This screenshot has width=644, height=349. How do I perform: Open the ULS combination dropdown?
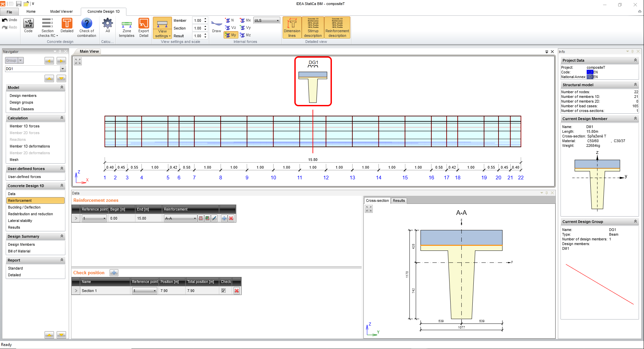(x=277, y=20)
